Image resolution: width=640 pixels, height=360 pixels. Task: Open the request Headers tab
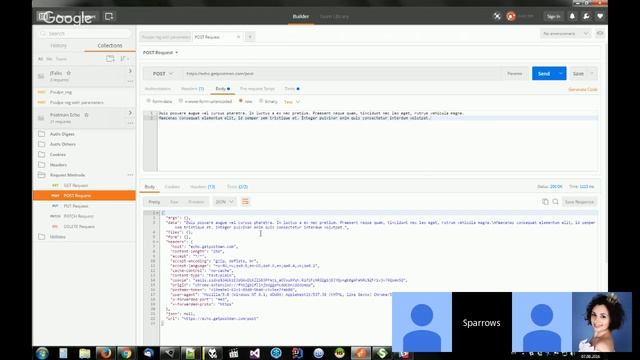[192, 89]
